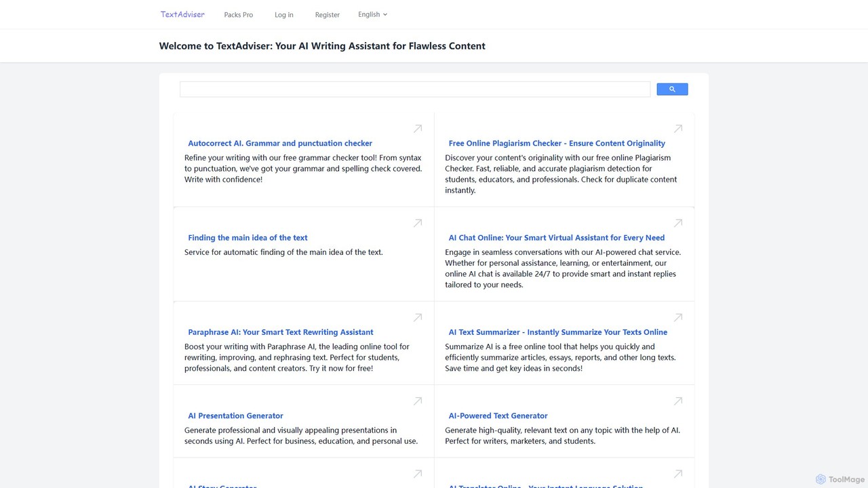The image size is (868, 488).
Task: Click arrow icon on AI-Powered Text Generator card
Action: click(x=678, y=401)
